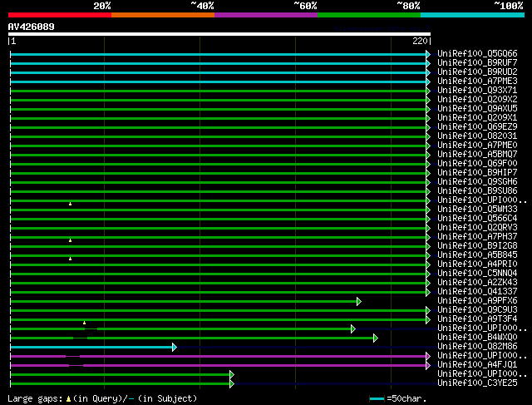Viewport: 532px width, 405px height.
Task: Click the arrowhead ending the magenta UniRef100_A4FJQ1 bar
Action: [x=428, y=365]
